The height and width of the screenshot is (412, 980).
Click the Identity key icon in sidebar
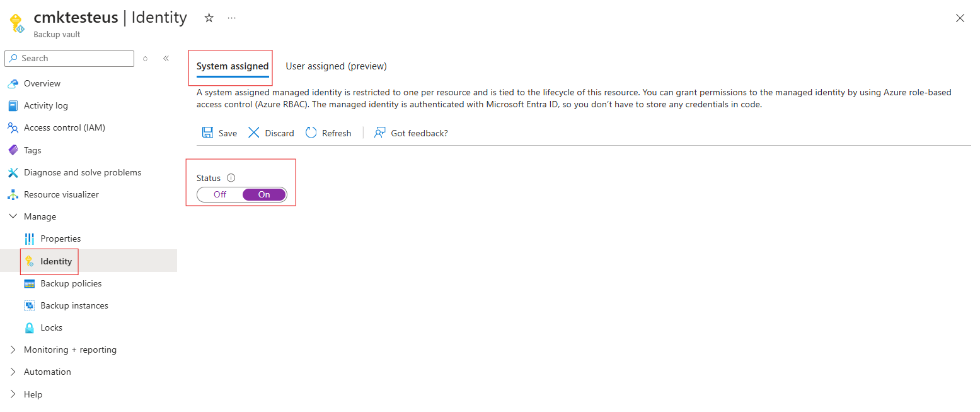[29, 261]
